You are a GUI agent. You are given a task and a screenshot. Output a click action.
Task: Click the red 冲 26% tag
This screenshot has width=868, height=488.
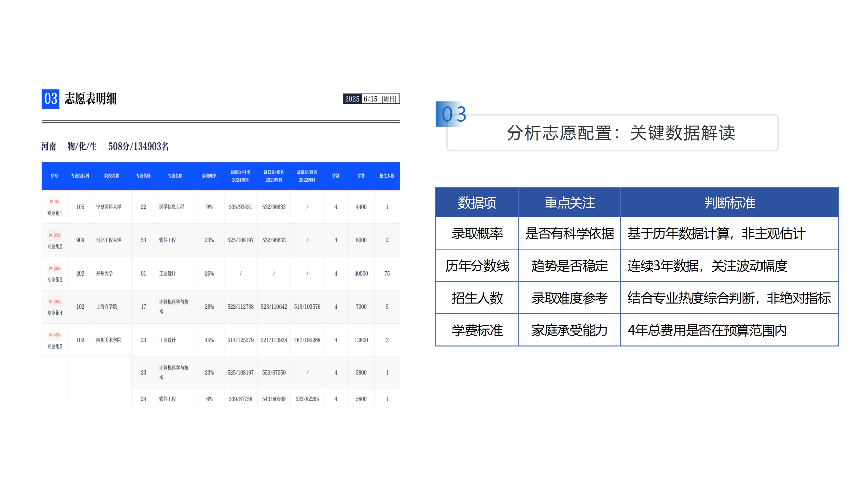tap(55, 268)
